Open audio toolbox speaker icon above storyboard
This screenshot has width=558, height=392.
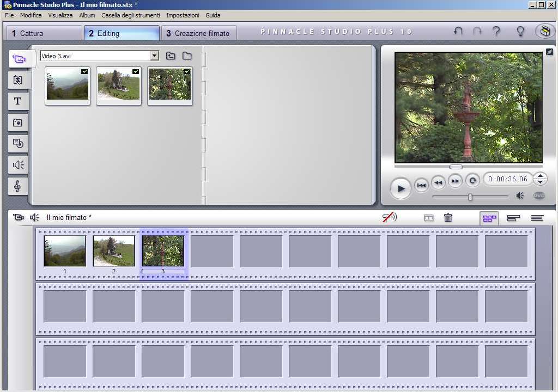coord(34,217)
